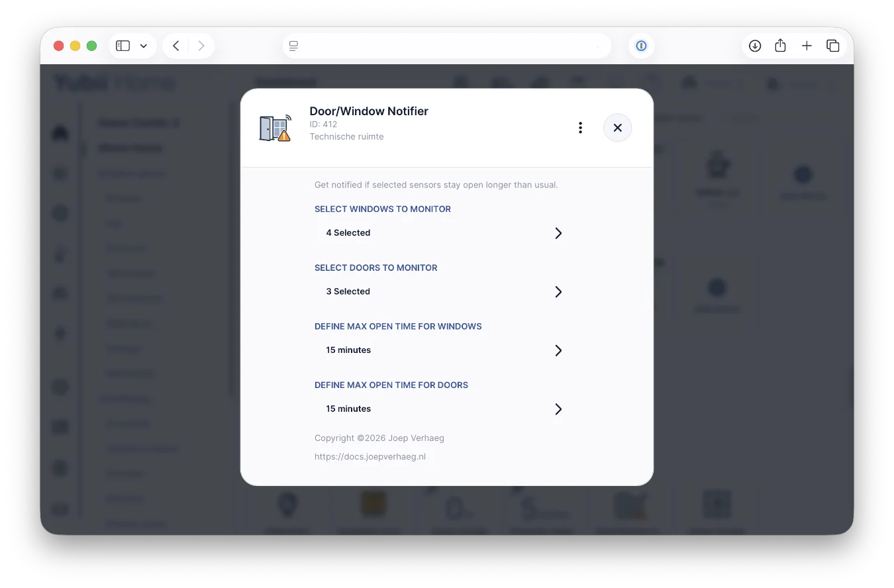Open a new tab with plus icon
This screenshot has height=588, width=894.
coord(807,46)
